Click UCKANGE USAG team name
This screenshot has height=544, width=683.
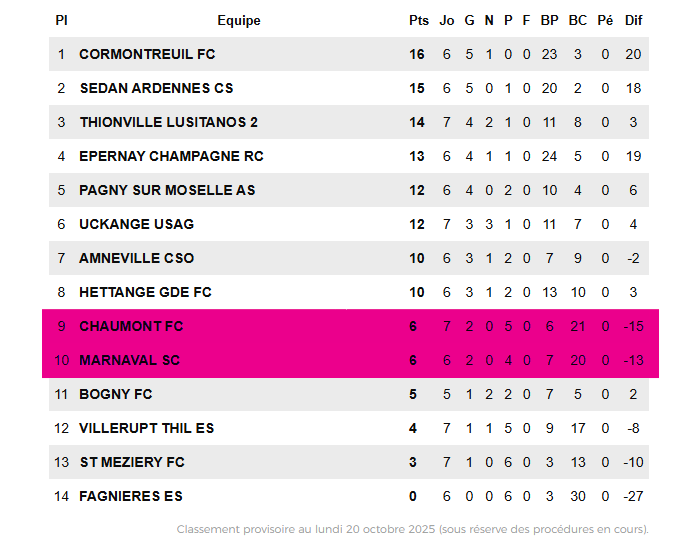(x=136, y=224)
